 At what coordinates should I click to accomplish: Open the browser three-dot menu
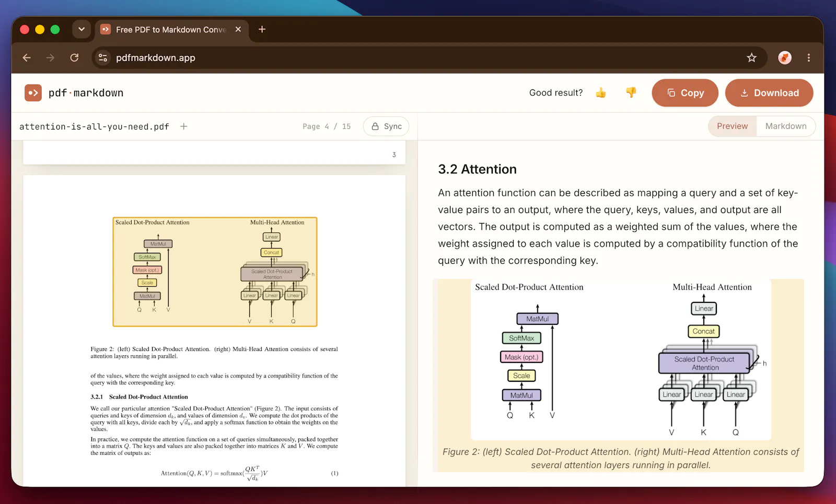tap(809, 57)
